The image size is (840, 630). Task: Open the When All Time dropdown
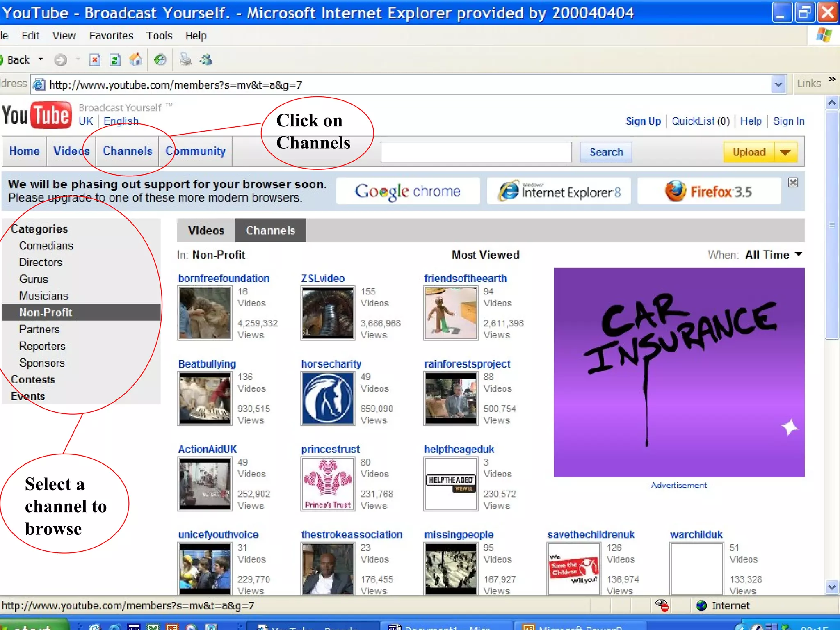click(x=774, y=255)
